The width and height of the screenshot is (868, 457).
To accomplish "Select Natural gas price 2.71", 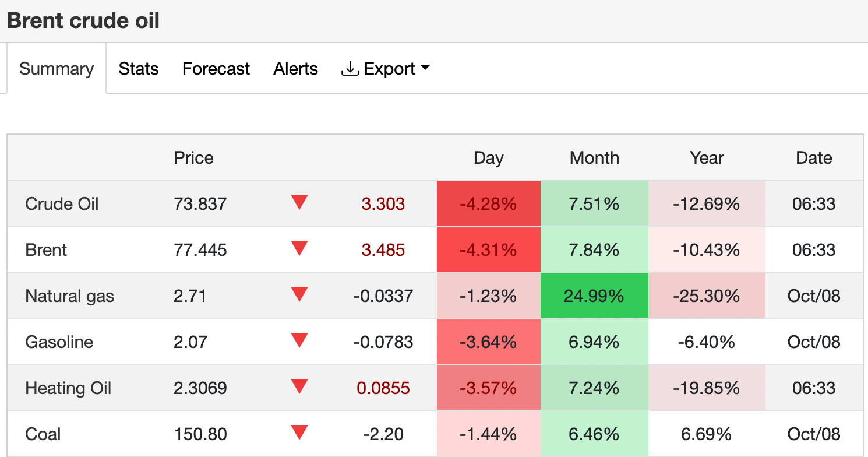I will click(x=190, y=296).
